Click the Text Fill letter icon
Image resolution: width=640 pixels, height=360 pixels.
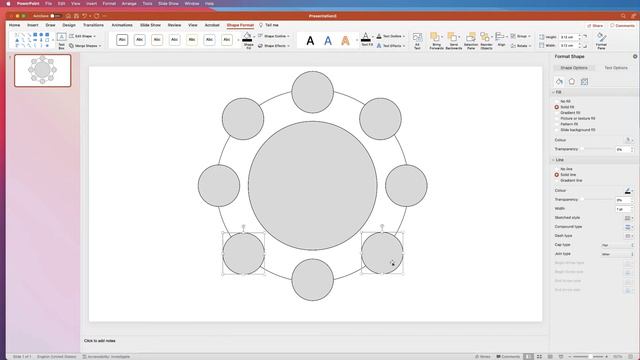pos(366,38)
